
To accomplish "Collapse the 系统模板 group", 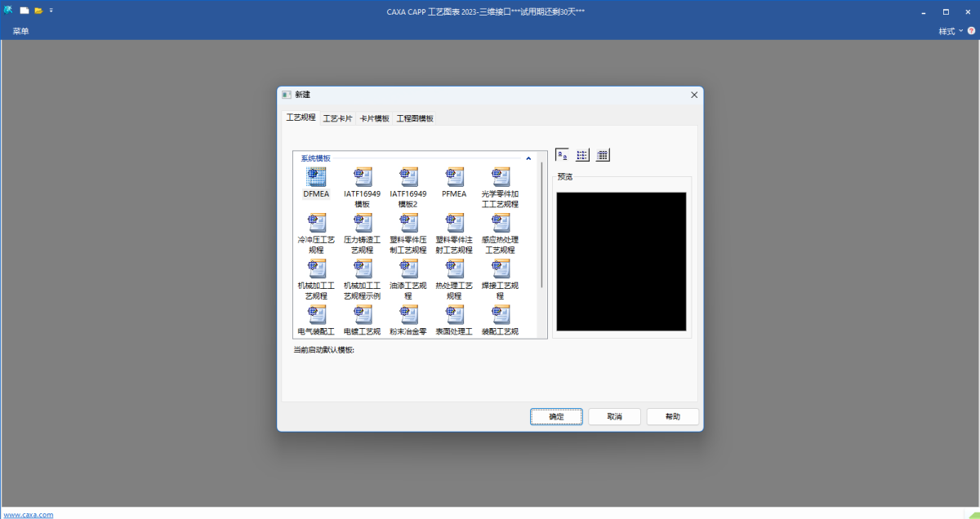I will point(528,158).
